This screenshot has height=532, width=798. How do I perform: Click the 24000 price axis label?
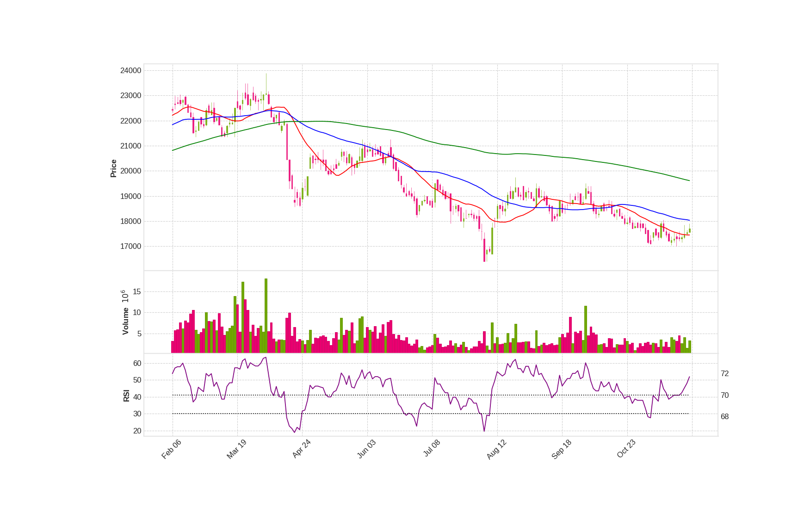[130, 71]
